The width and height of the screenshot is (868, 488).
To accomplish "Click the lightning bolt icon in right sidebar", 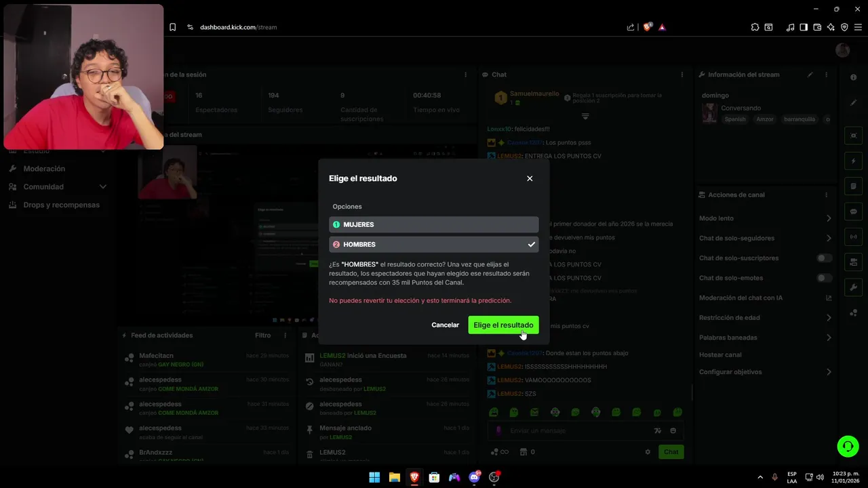I will click(854, 161).
